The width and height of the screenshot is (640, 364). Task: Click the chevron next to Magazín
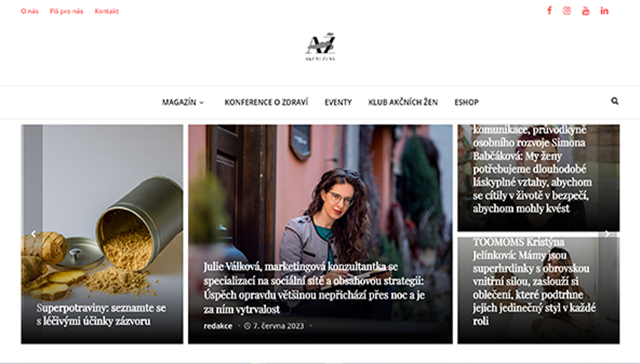(x=202, y=103)
